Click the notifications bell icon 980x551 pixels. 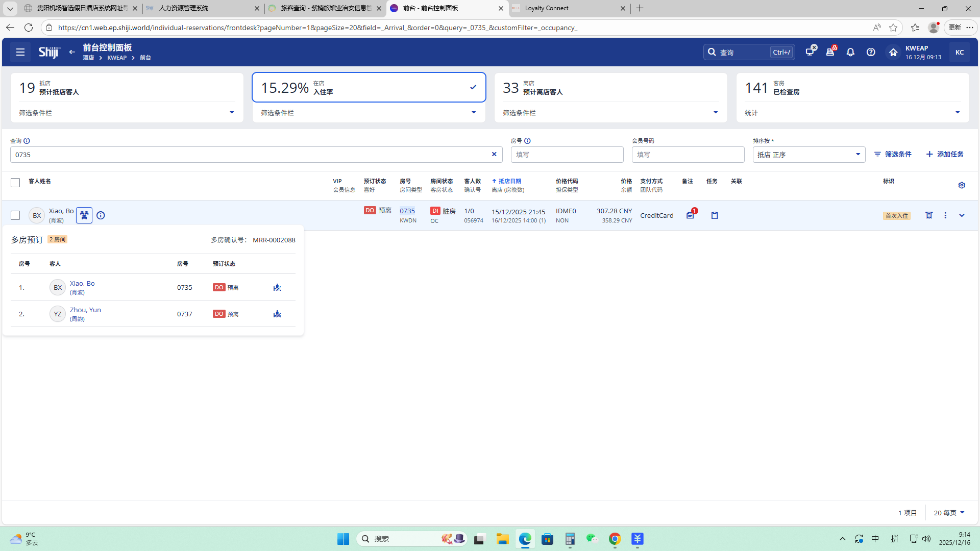tap(850, 52)
